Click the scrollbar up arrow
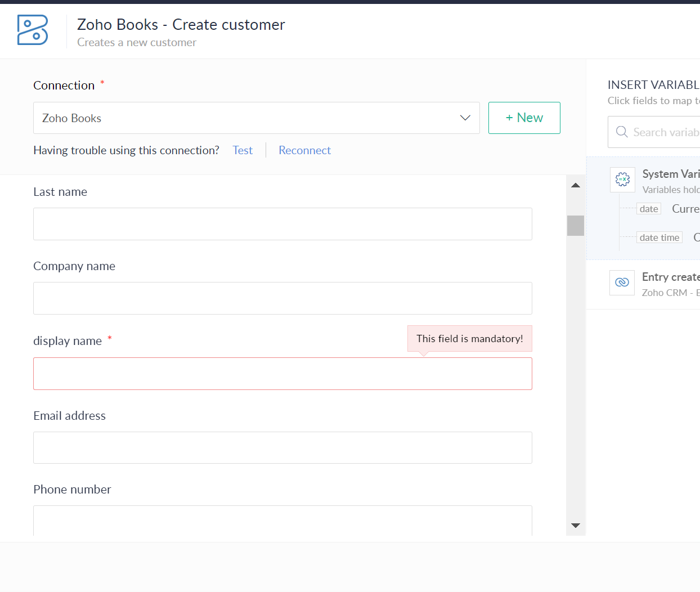 (575, 185)
